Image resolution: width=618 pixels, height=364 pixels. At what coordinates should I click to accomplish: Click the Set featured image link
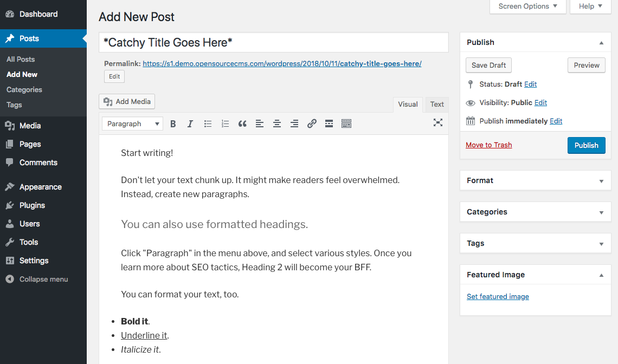(497, 296)
